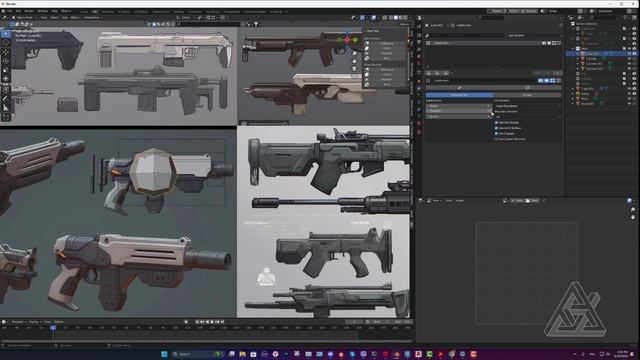Click the blue playhead marker in the timeline
The image size is (640, 360).
53,327
